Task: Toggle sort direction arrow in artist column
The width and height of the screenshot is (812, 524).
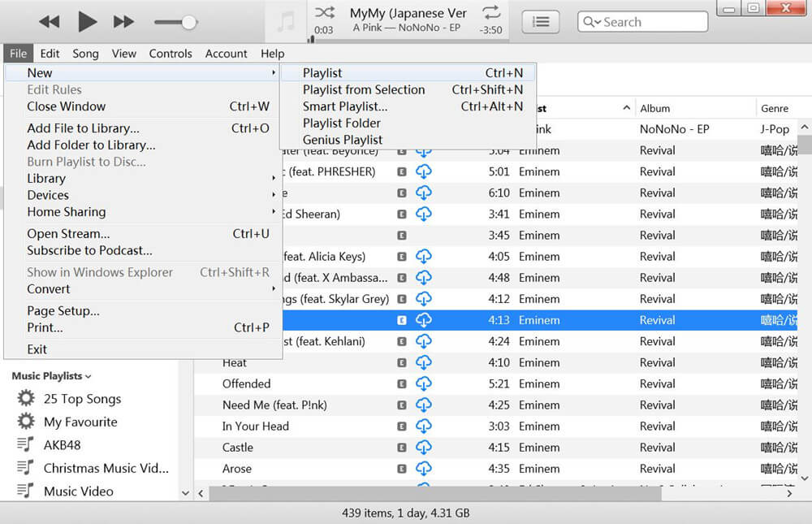Action: coord(627,108)
